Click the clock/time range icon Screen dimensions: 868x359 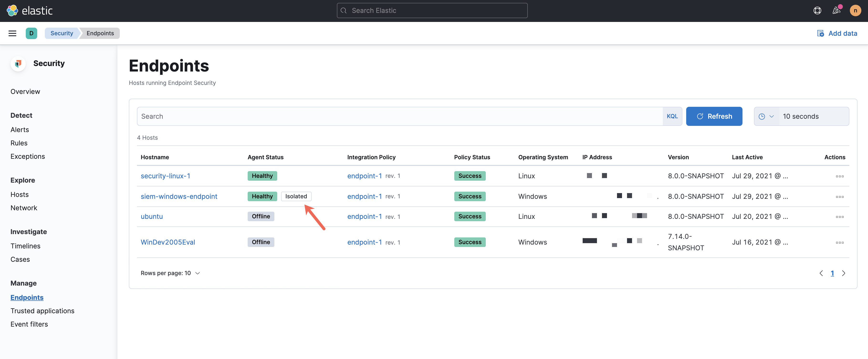pyautogui.click(x=762, y=116)
